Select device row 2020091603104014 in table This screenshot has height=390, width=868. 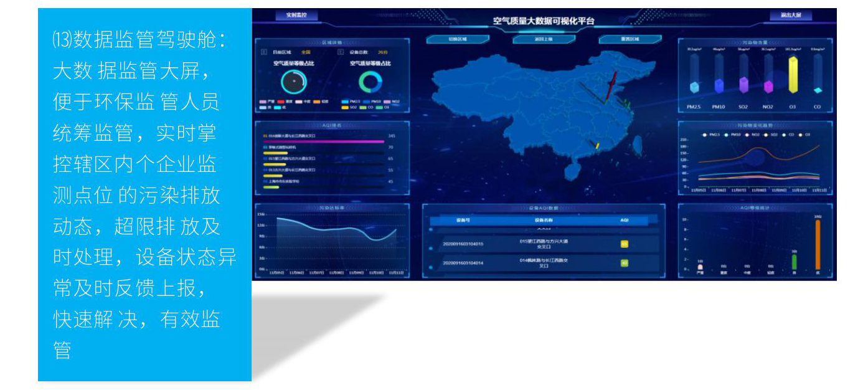(463, 263)
